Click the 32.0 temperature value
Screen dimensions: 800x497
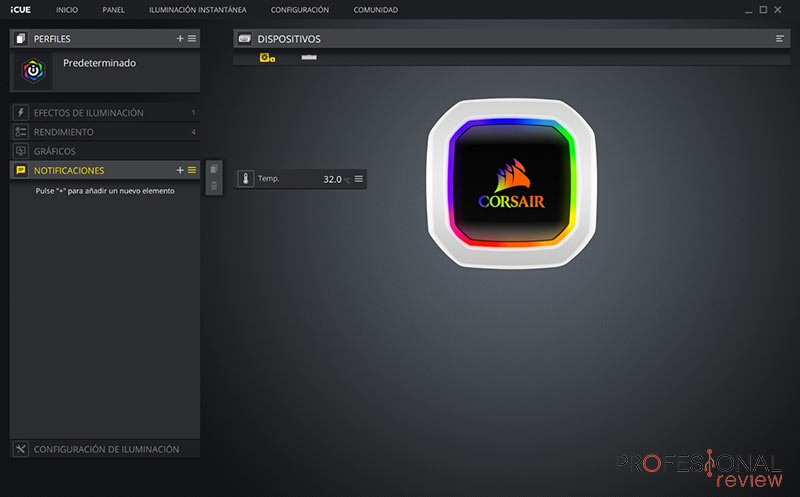click(332, 179)
